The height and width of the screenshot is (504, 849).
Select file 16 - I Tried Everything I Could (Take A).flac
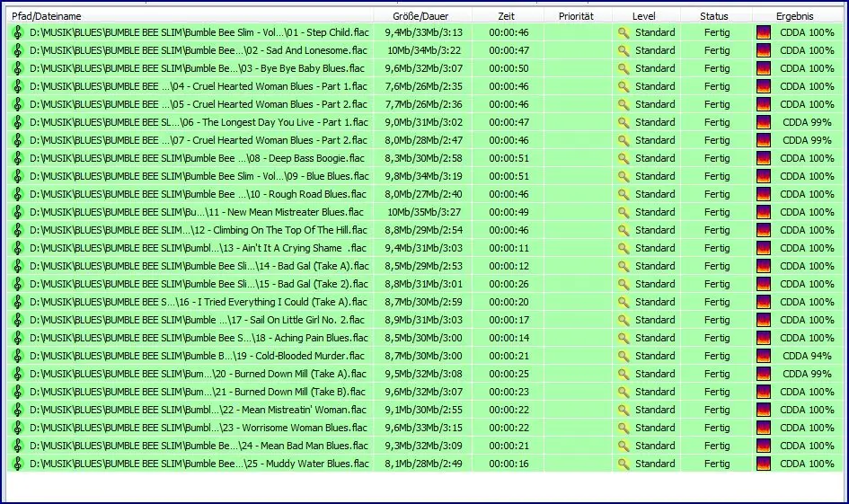[199, 302]
